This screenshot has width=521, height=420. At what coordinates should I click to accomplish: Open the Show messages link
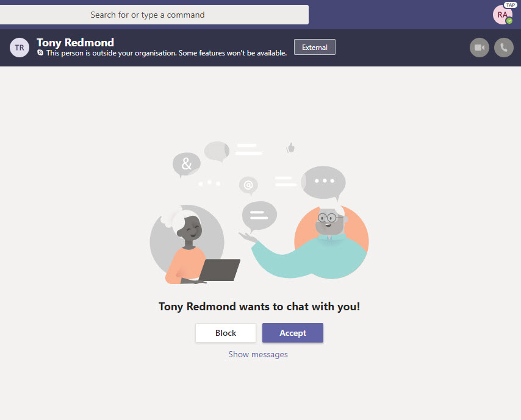(x=258, y=354)
